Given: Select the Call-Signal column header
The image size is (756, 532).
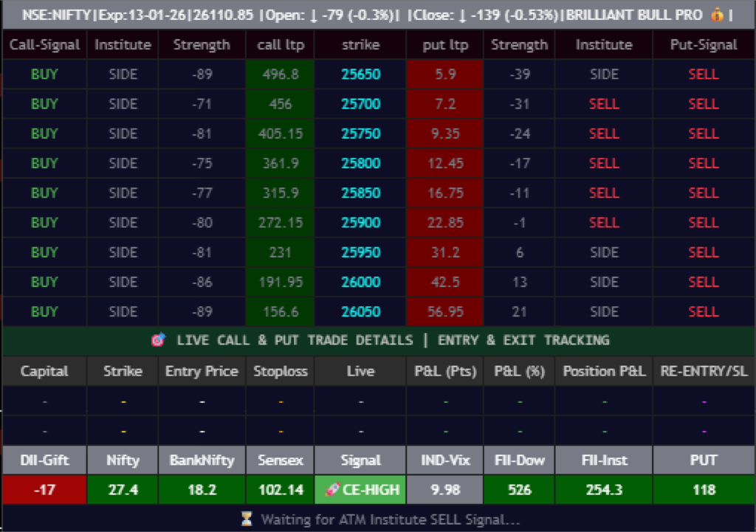Looking at the screenshot, I should click(x=44, y=45).
